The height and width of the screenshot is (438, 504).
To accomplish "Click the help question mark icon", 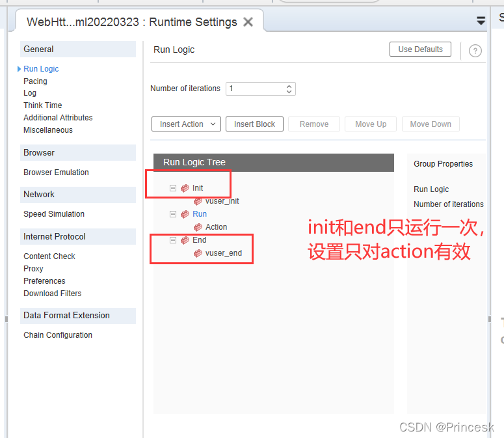I will 475,51.
